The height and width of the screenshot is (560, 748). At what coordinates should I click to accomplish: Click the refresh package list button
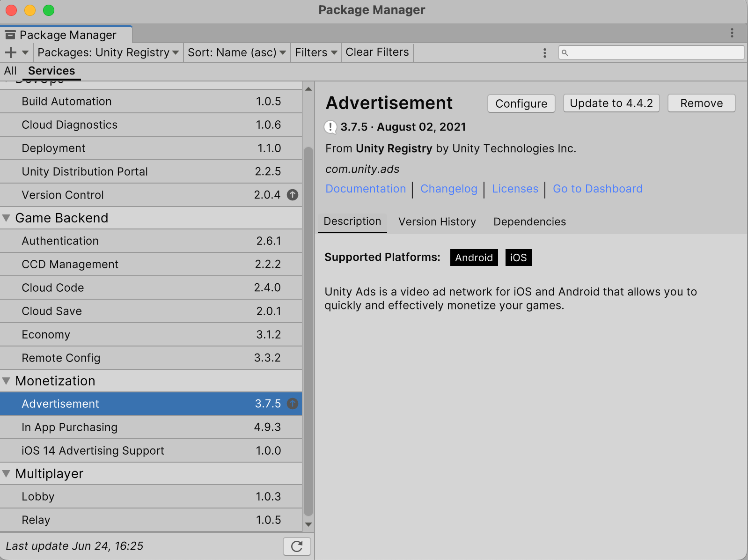(297, 546)
